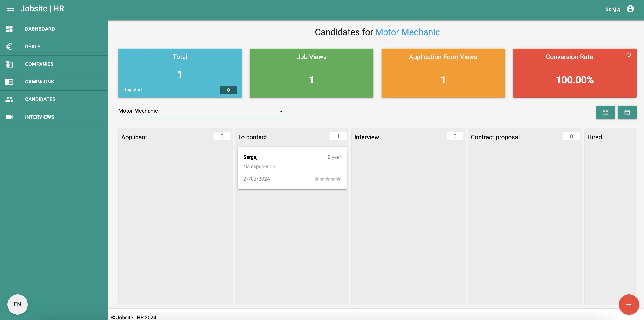The image size is (644, 320).
Task: Switch to grid board view
Action: tap(605, 112)
